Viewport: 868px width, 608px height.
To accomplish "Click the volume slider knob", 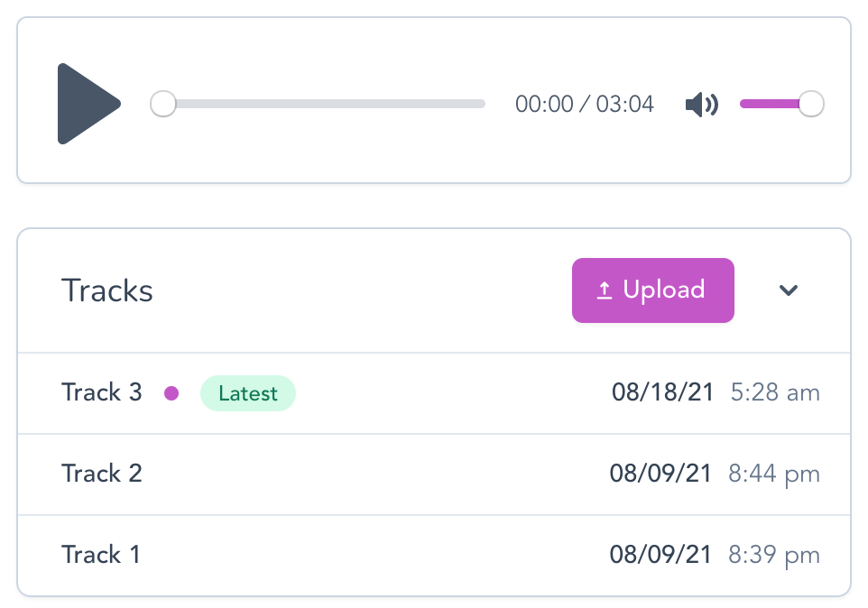I will pos(811,104).
